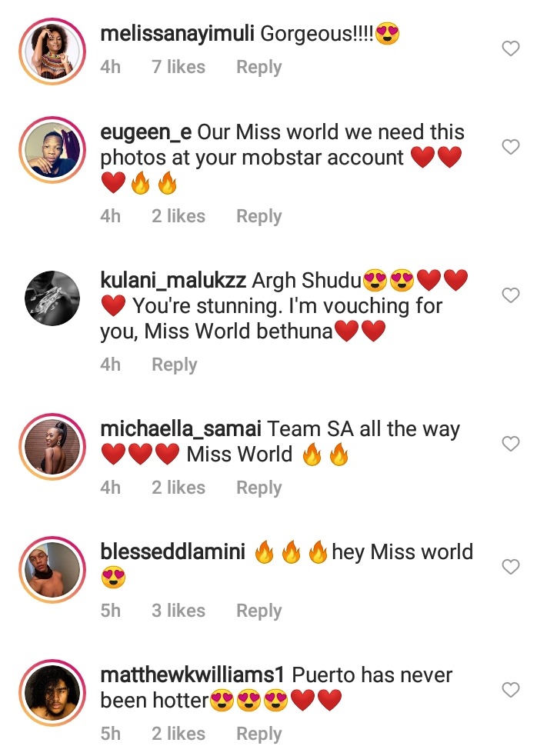Like kulani_malukzz's comment using the heart
This screenshot has height=756, width=537.
click(511, 295)
